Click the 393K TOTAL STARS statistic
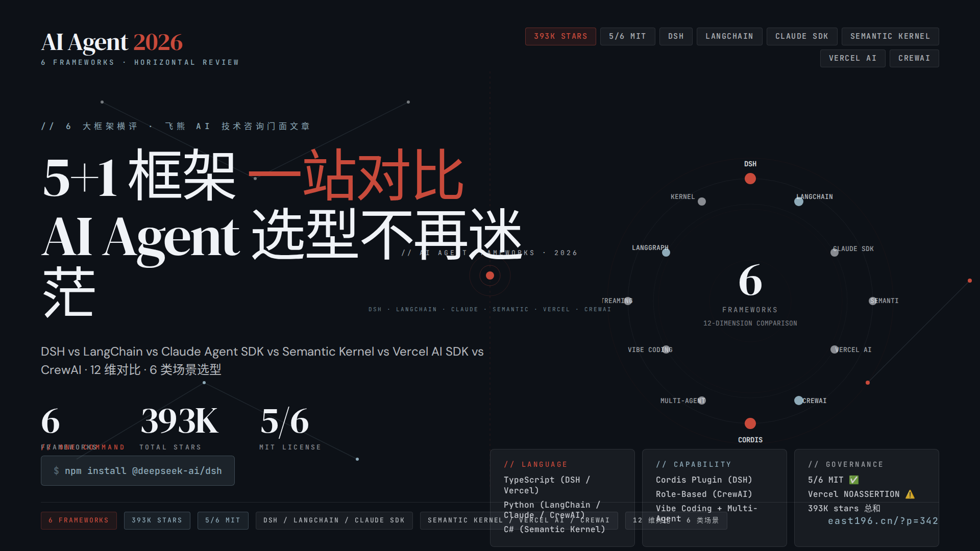Image resolution: width=980 pixels, height=551 pixels. click(179, 428)
